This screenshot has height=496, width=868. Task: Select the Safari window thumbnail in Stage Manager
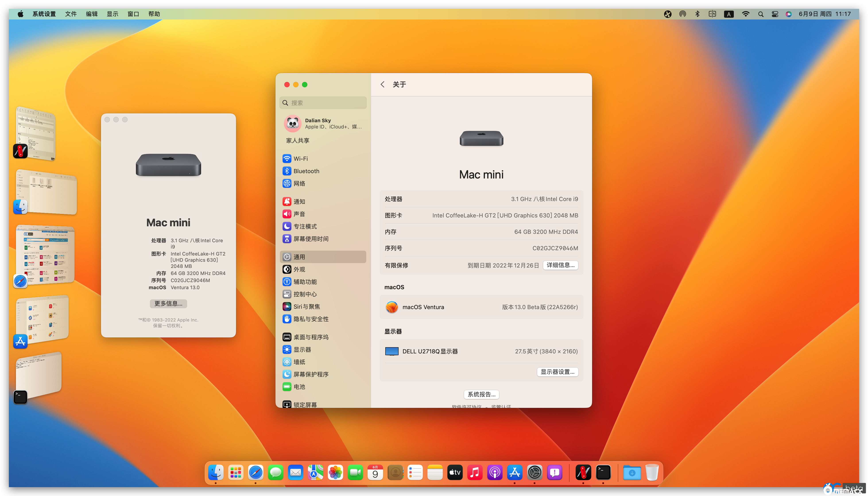point(45,254)
